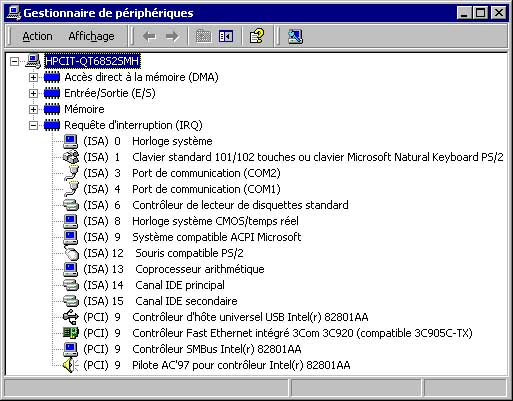Click the show/hide console tree icon

(x=226, y=36)
